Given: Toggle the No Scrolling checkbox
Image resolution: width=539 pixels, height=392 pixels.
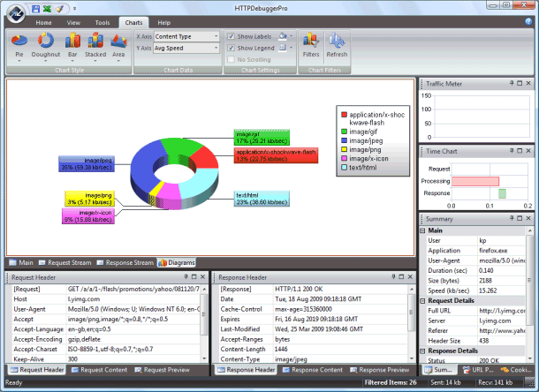Looking at the screenshot, I should 231,59.
